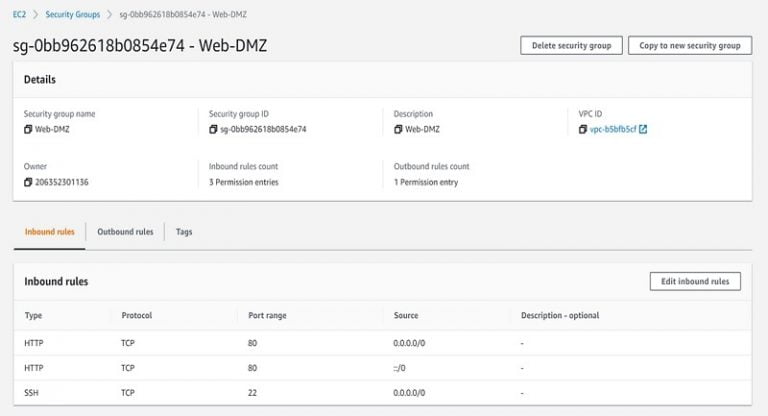Select the SSH port 22 rule row
Screen dimensions: 768x416
(383, 394)
